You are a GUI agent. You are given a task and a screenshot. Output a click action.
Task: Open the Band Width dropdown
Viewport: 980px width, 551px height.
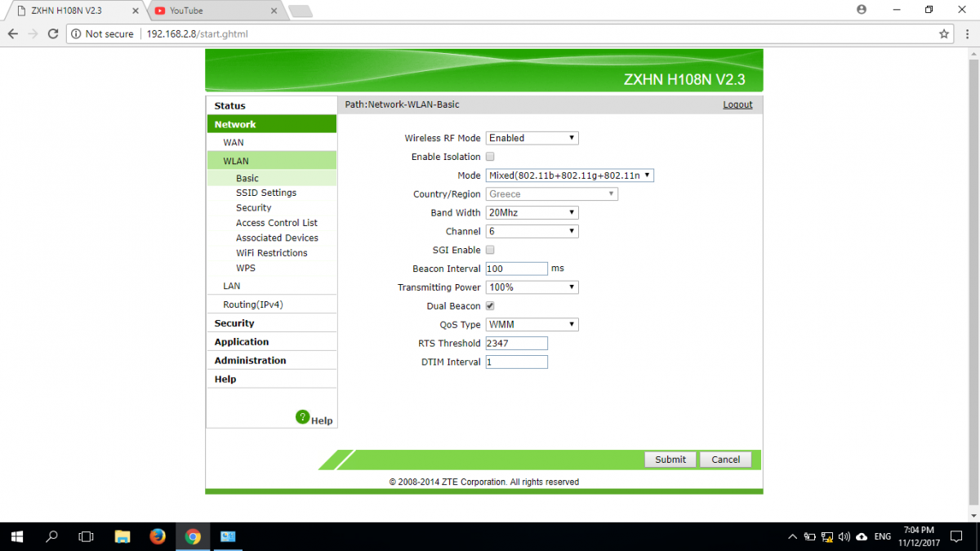coord(532,213)
